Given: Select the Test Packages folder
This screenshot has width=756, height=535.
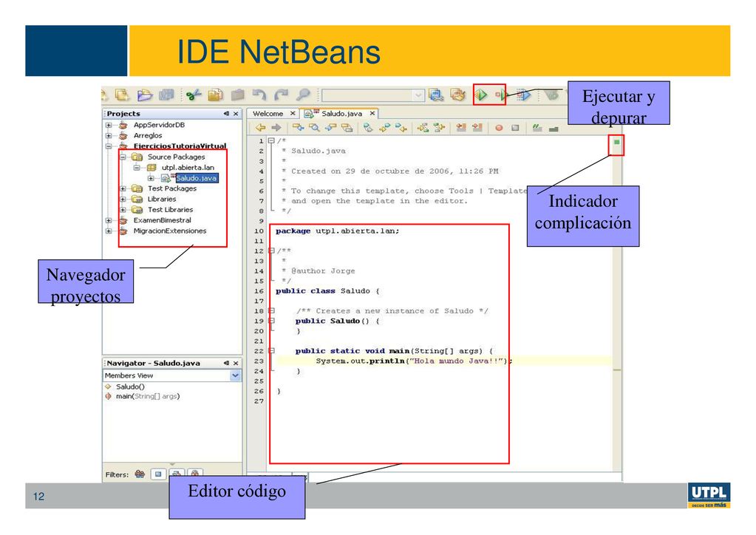Looking at the screenshot, I should [x=172, y=188].
